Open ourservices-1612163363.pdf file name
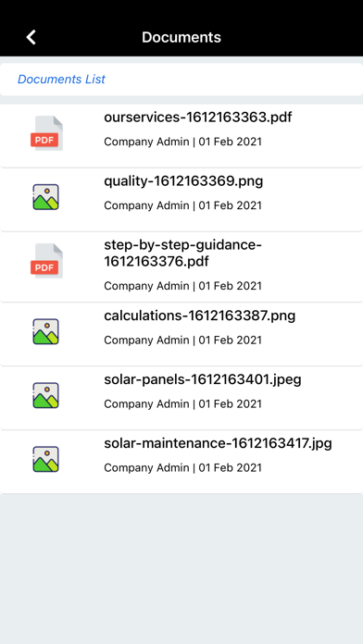The image size is (363, 644). pos(198,118)
